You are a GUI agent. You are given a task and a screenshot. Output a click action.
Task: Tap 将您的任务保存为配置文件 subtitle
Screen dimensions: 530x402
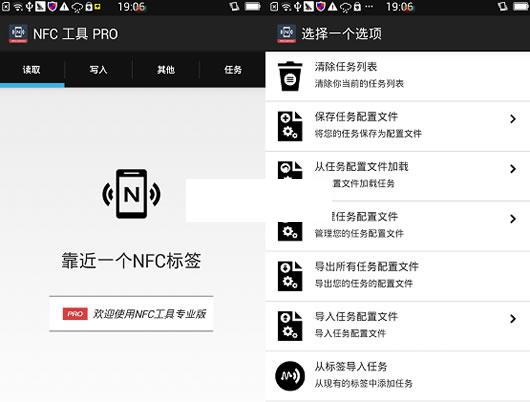tap(368, 134)
